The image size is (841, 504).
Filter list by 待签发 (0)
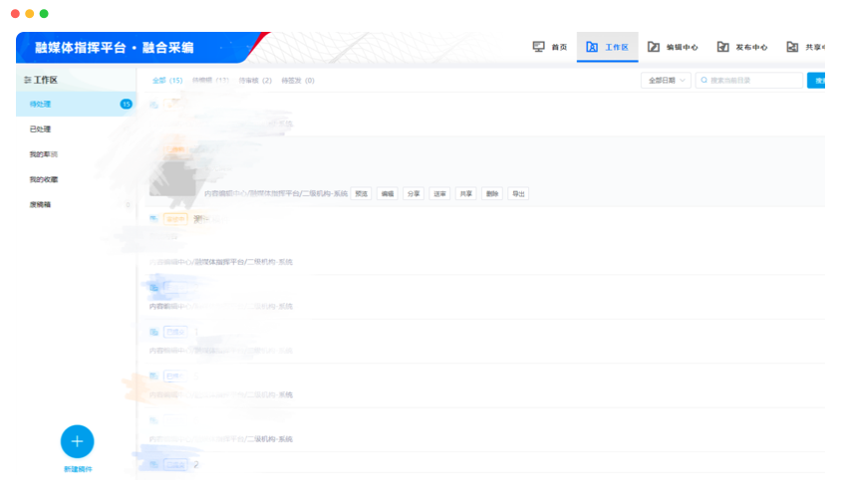[298, 81]
